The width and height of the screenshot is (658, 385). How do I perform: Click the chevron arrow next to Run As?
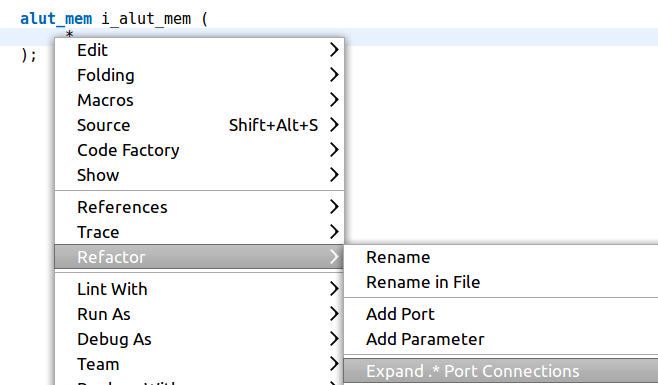334,314
